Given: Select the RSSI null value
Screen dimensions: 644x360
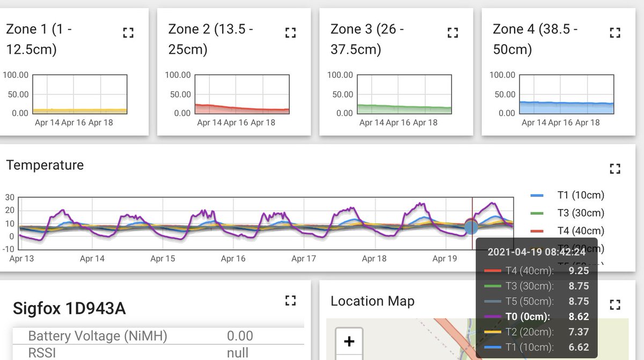Looking at the screenshot, I should pos(238,352).
